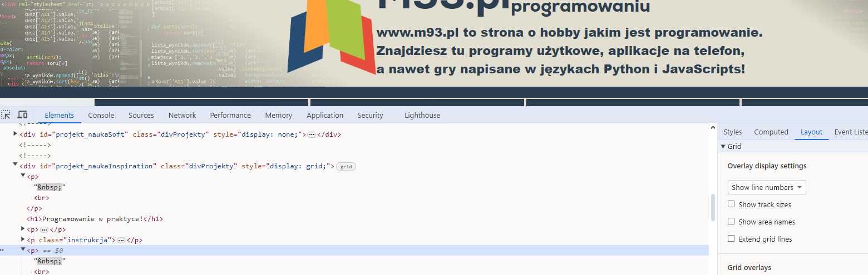Expand the projekt_naukaSoft div node

(x=15, y=134)
